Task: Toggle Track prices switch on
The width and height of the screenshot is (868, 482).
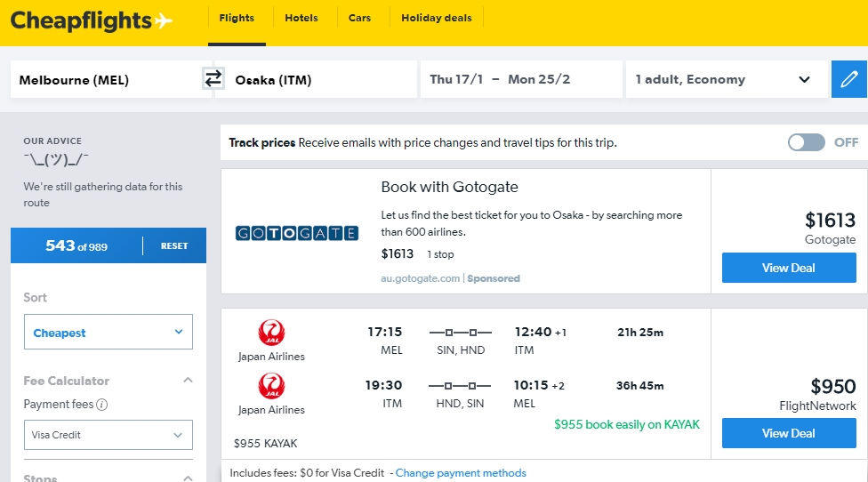Action: (806, 143)
